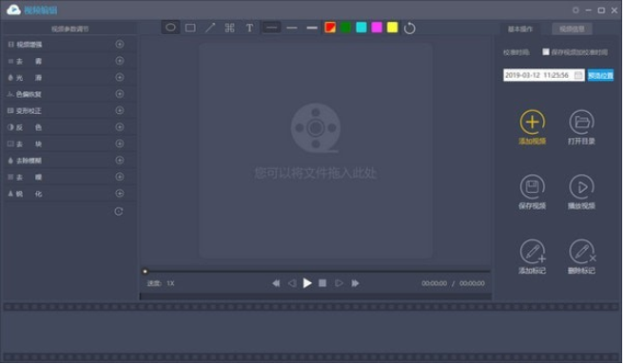
Task: Click the 添加标记 pencil-plus icon
Action: [533, 252]
